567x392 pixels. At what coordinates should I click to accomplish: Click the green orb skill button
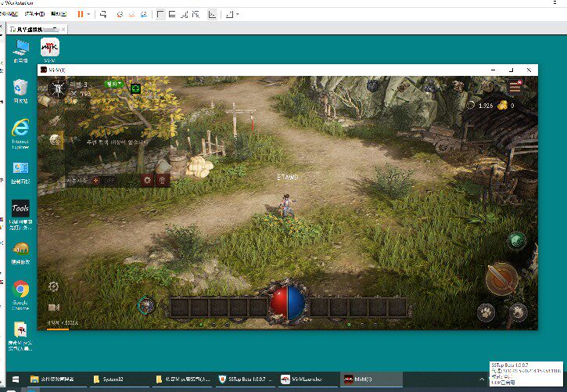tap(517, 240)
